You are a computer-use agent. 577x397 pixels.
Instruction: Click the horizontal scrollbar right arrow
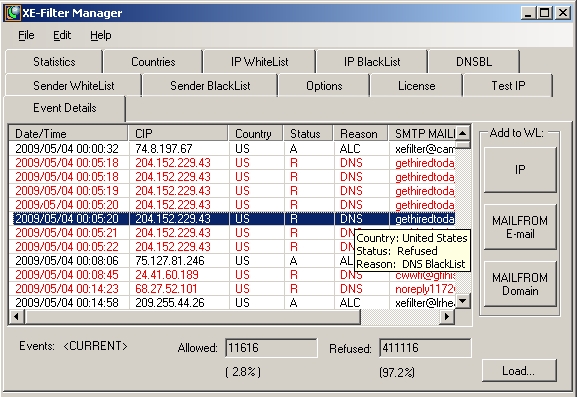[x=447, y=316]
